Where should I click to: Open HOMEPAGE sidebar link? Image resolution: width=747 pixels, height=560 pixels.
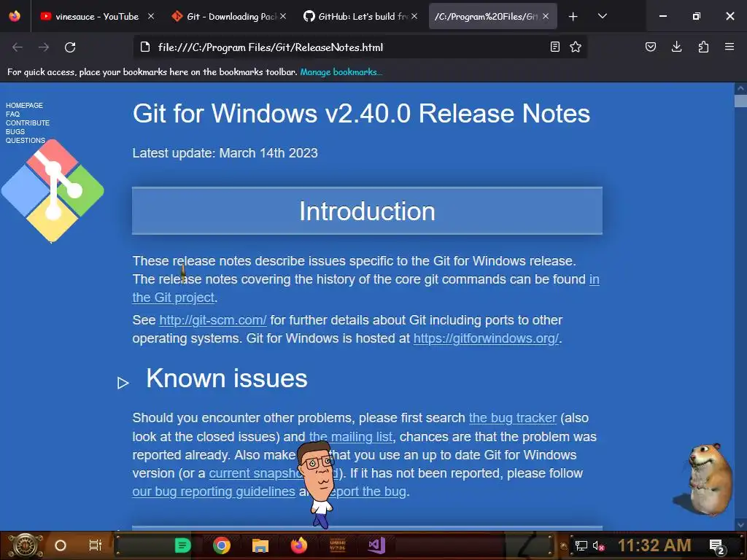tap(24, 105)
